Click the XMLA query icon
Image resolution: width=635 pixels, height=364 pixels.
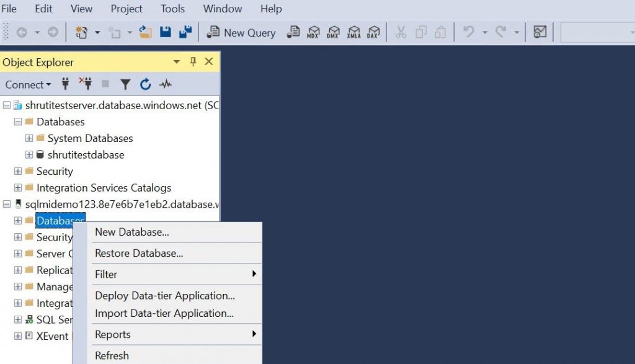coord(353,32)
